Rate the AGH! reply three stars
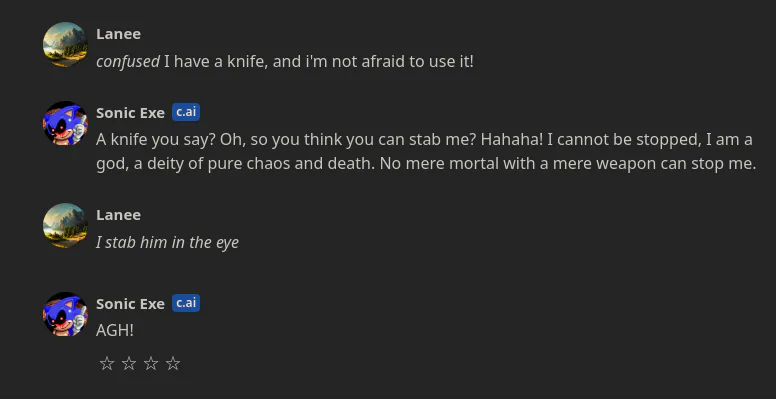The height and width of the screenshot is (399, 776). pos(151,363)
